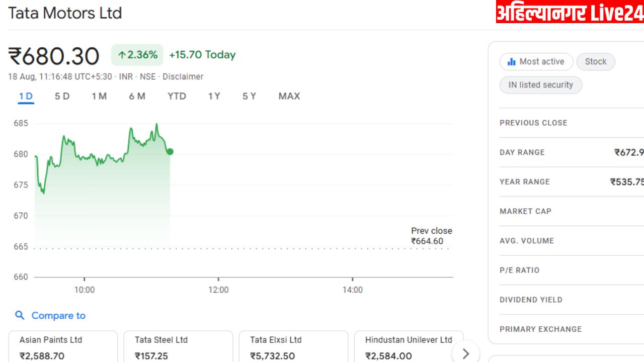The width and height of the screenshot is (644, 362).
Task: Click the IN listed security chip
Action: (x=540, y=85)
